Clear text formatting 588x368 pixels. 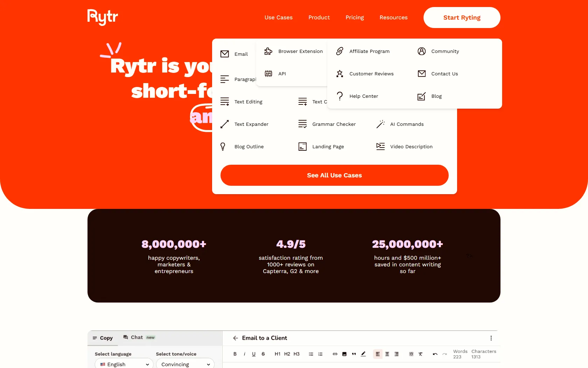point(421,354)
